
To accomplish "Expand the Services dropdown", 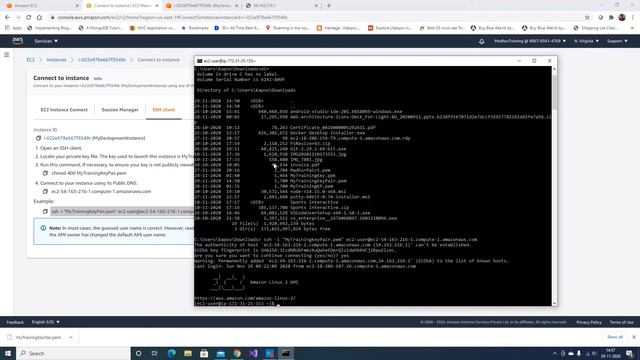I will tap(46, 41).
